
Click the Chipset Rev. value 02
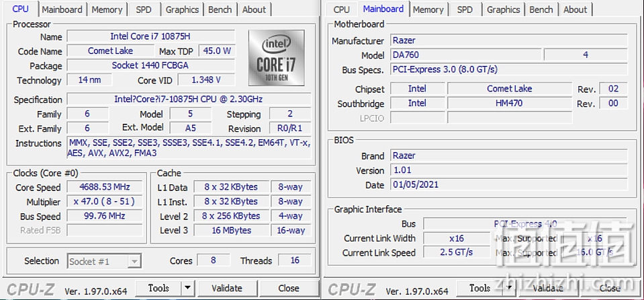pyautogui.click(x=613, y=89)
